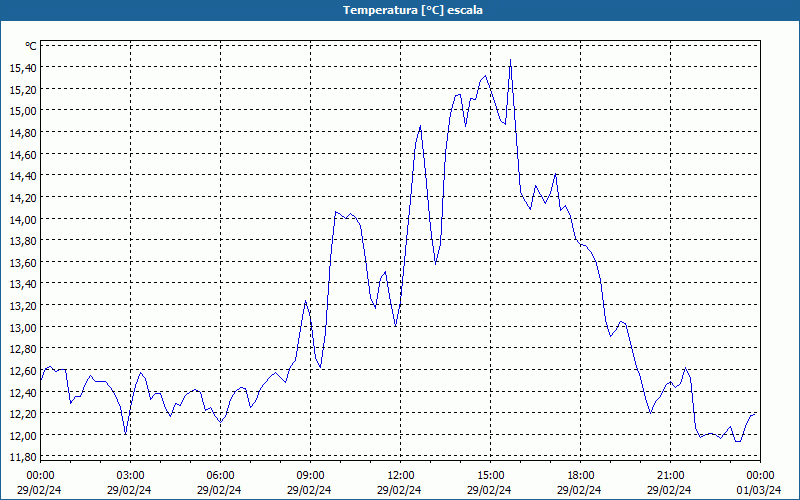Click the '14,20' y-axis label
This screenshot has width=800, height=500.
pos(23,197)
